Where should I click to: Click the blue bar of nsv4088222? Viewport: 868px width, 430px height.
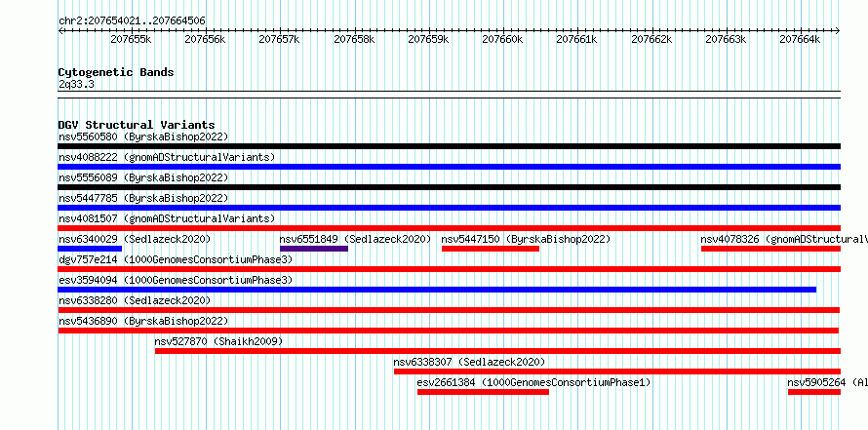pos(449,167)
